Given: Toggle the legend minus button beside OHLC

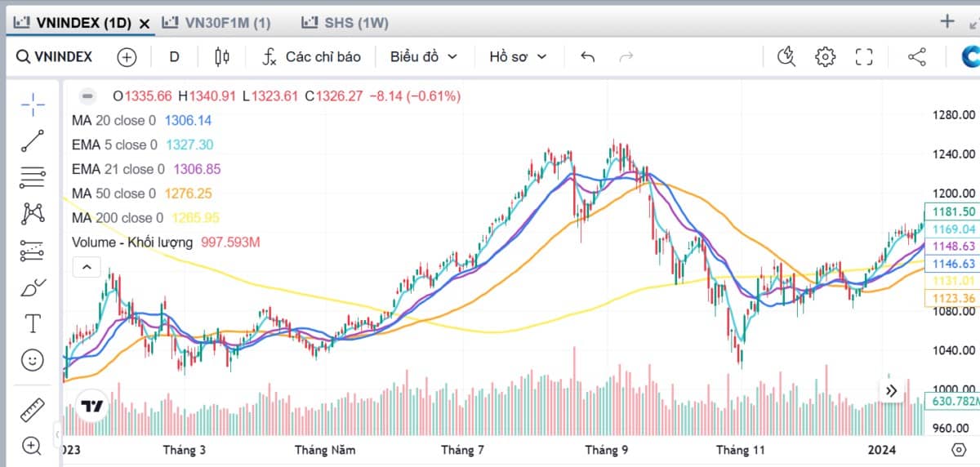Looking at the screenshot, I should (x=87, y=96).
